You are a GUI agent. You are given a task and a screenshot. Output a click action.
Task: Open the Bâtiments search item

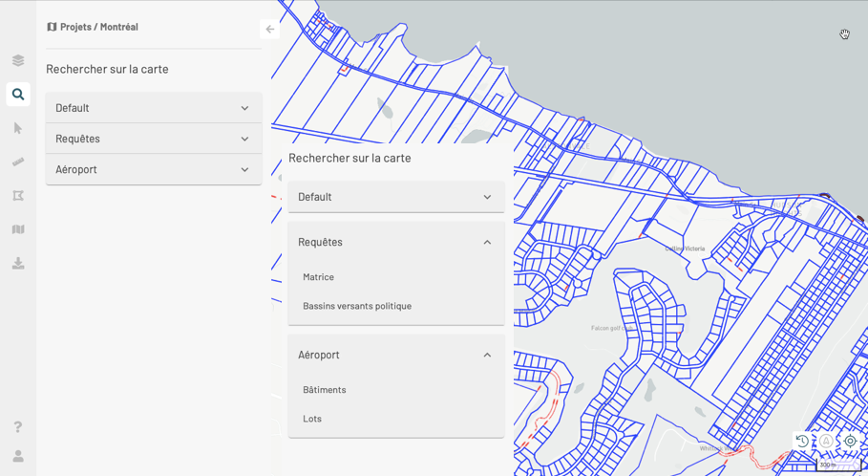tap(325, 390)
